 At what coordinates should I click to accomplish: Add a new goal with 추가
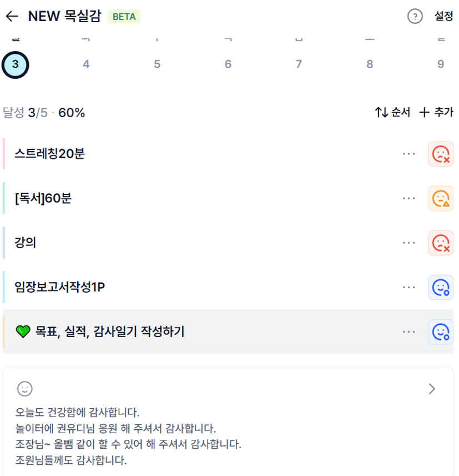pos(436,113)
